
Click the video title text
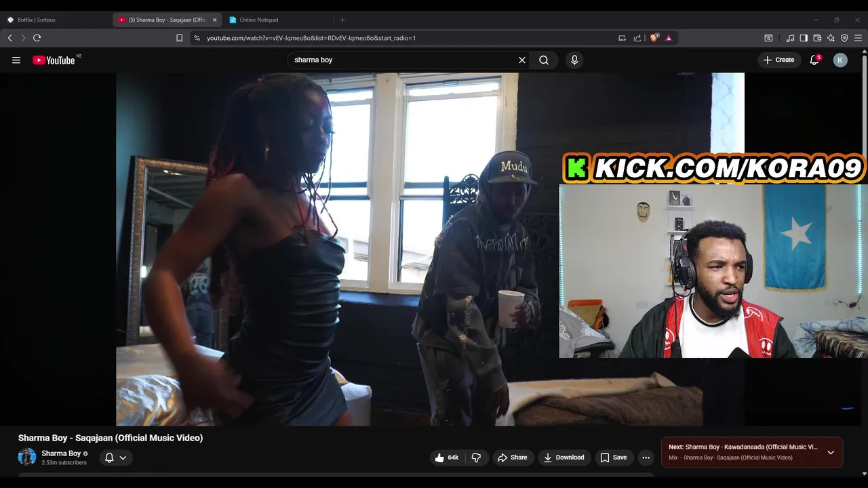(x=111, y=438)
